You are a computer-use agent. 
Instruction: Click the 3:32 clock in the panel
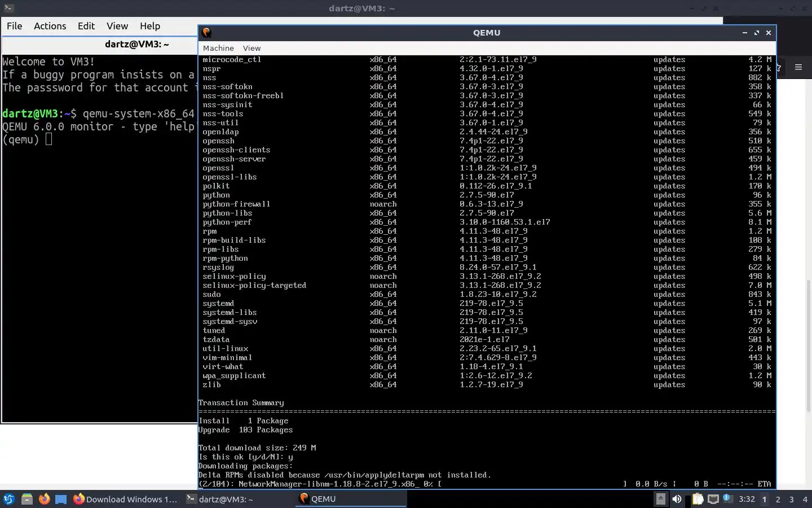pyautogui.click(x=747, y=499)
